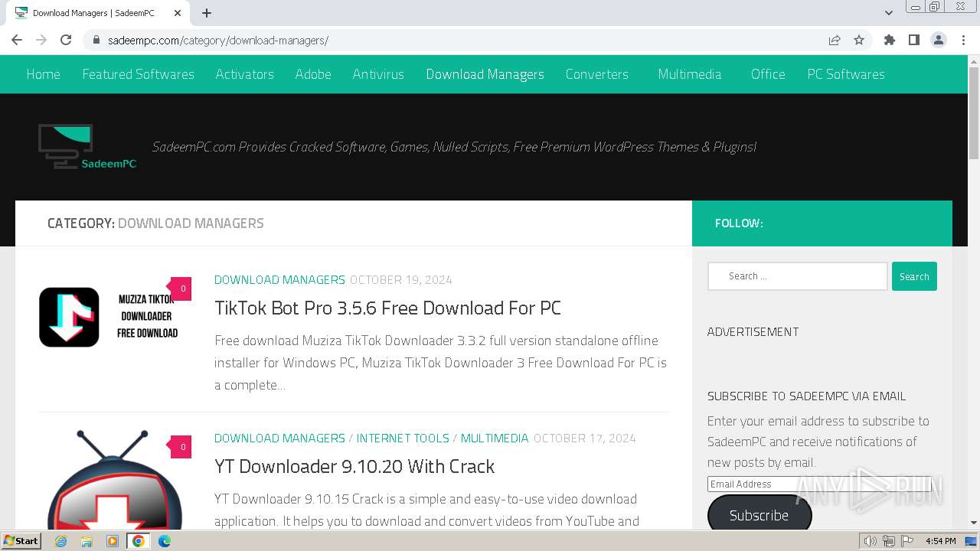Open the network tray icon

[x=889, y=541]
